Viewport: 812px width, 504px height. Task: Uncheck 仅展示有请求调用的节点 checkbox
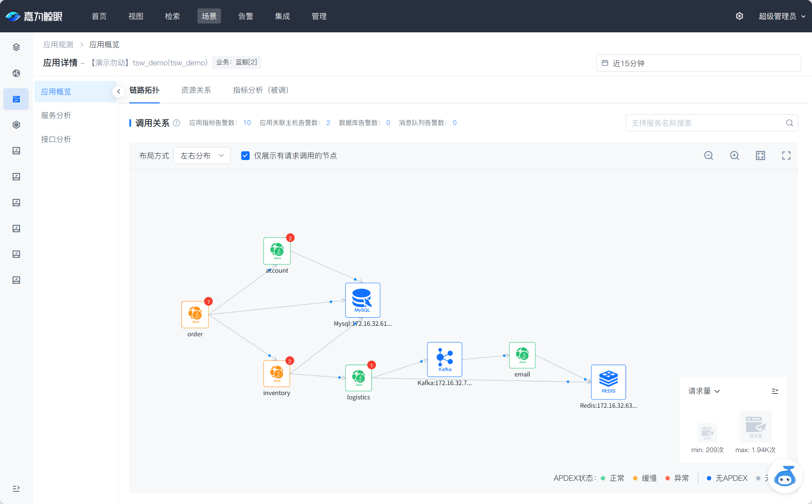pos(245,156)
